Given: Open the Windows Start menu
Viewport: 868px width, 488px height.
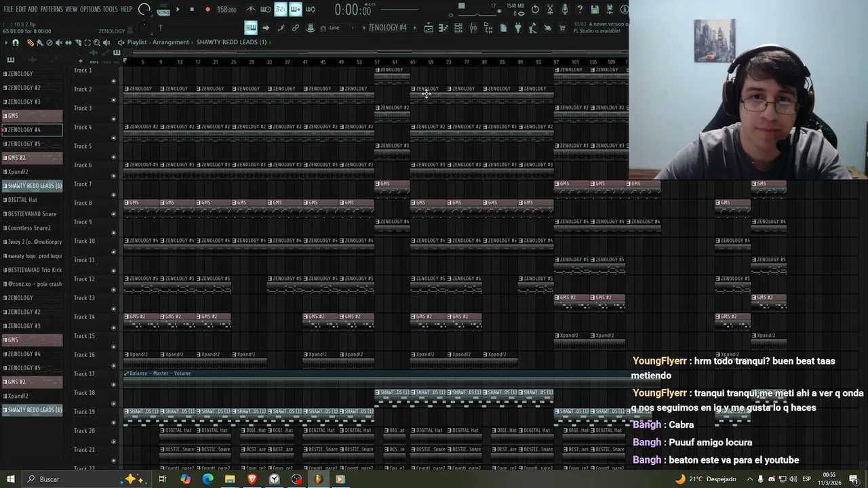Looking at the screenshot, I should pos(10,479).
